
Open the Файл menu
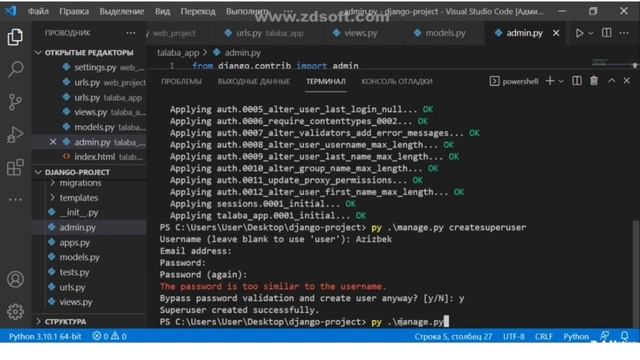[38, 11]
